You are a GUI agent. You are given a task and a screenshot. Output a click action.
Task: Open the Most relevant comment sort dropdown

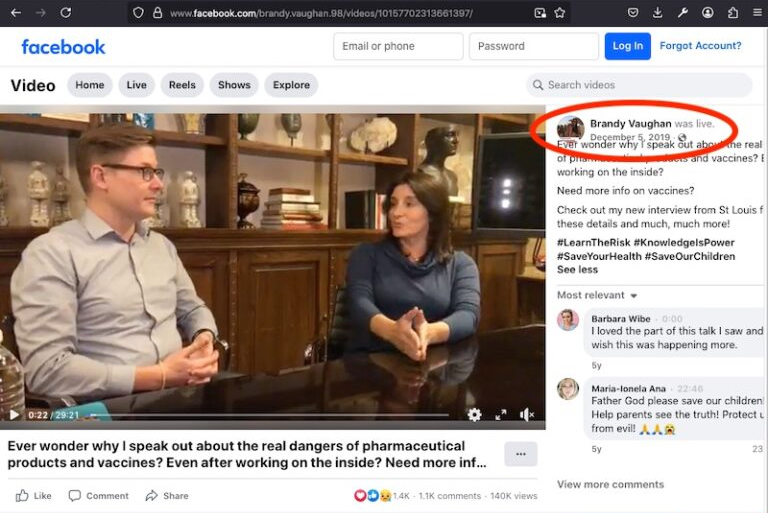pyautogui.click(x=597, y=295)
